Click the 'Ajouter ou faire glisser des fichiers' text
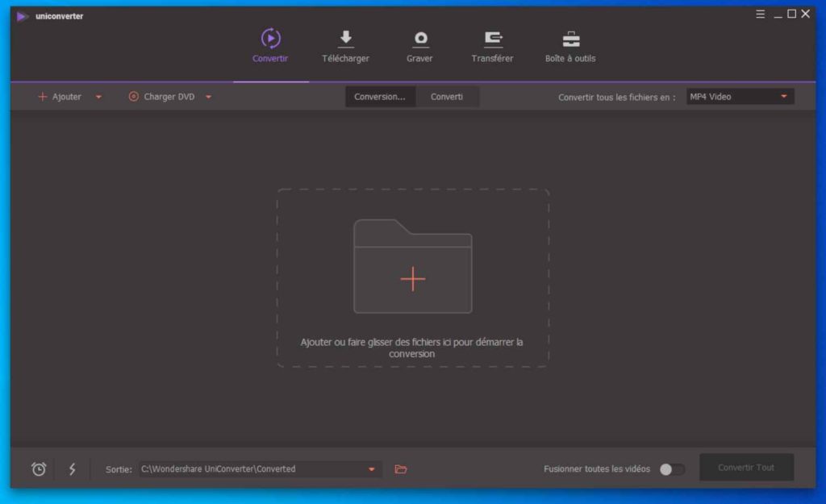Screen dimensions: 826x504 tap(411, 348)
